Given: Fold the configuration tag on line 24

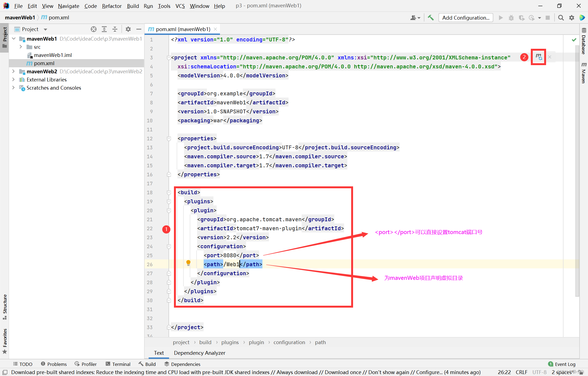Looking at the screenshot, I should 169,247.
